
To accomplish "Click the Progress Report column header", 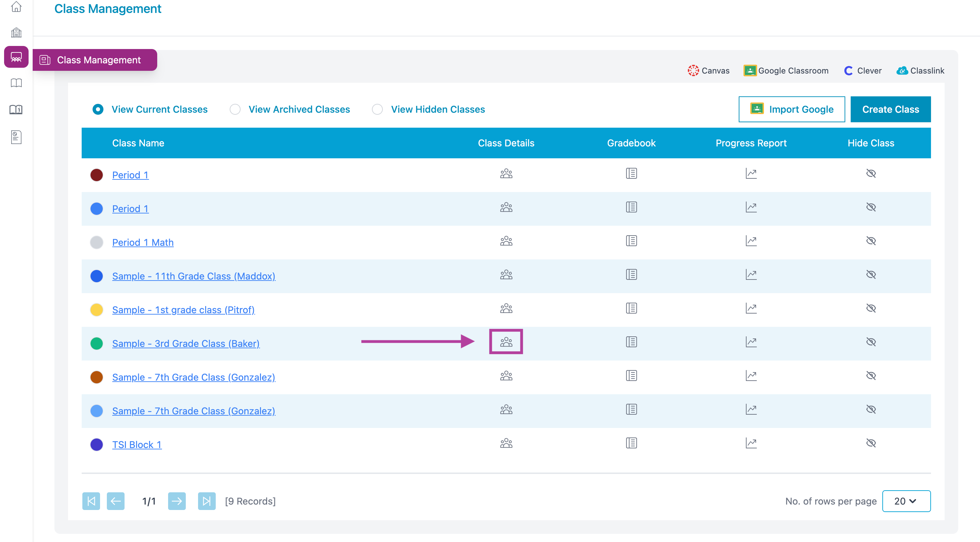I will (x=751, y=143).
